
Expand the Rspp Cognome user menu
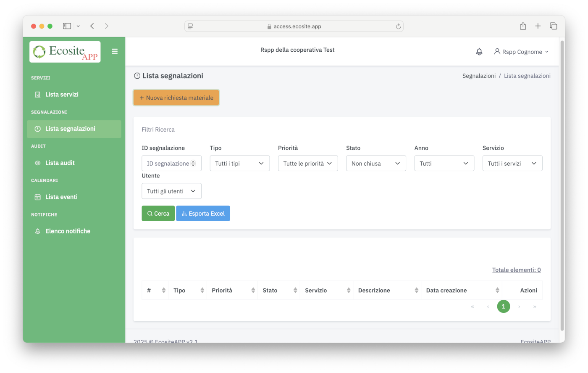pyautogui.click(x=522, y=52)
